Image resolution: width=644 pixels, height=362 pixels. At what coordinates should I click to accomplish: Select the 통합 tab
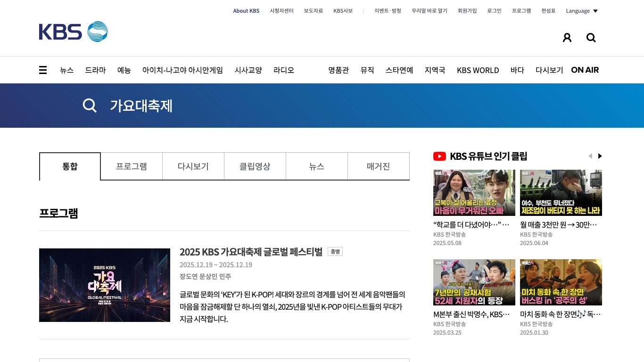(x=70, y=166)
